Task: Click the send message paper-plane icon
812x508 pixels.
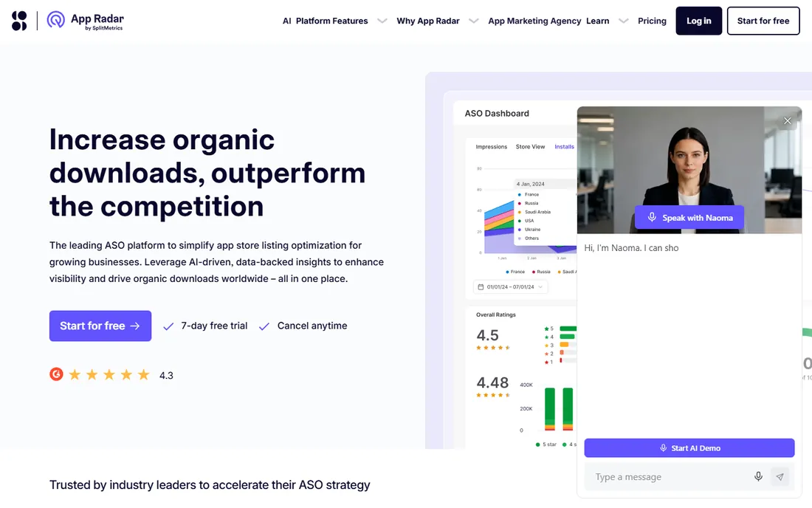Action: (780, 476)
